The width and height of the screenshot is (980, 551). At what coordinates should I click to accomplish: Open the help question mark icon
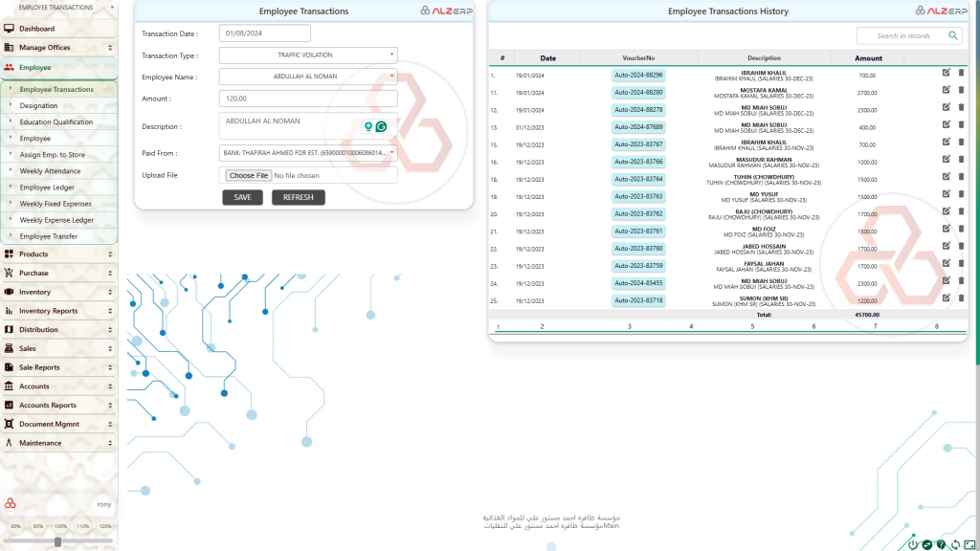click(x=942, y=544)
